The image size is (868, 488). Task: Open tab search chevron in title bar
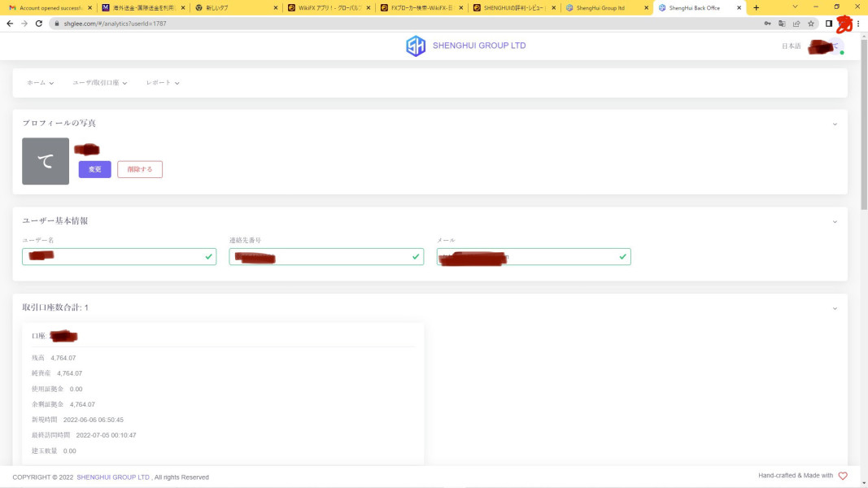click(795, 7)
